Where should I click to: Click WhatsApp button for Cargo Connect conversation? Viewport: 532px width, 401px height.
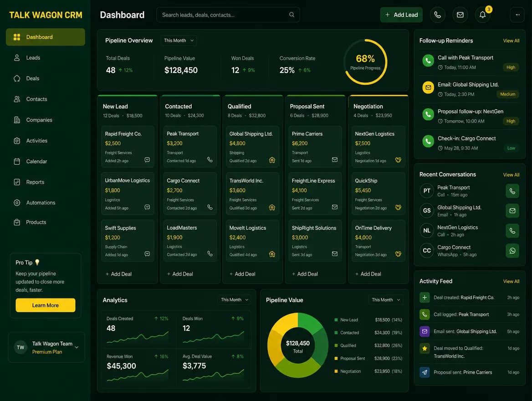512,251
